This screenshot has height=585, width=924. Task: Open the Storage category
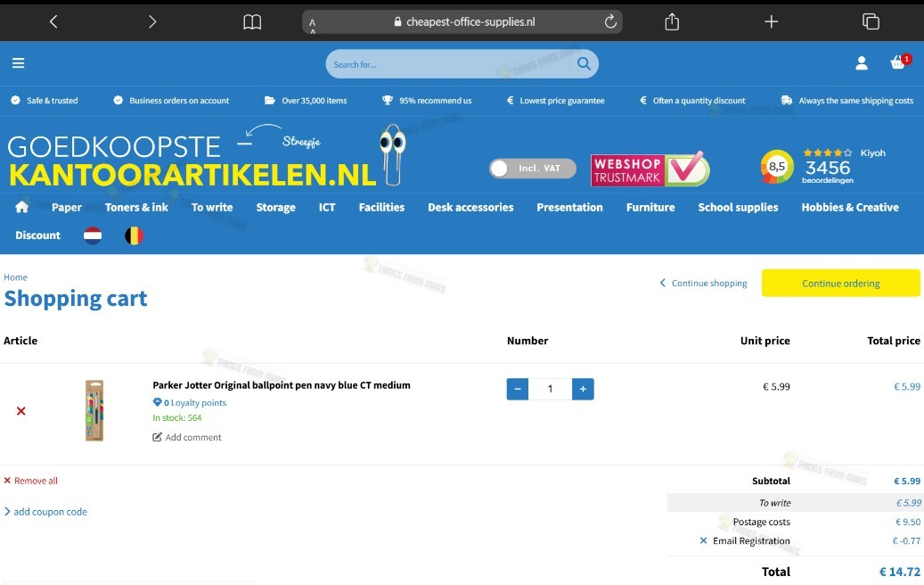click(276, 208)
